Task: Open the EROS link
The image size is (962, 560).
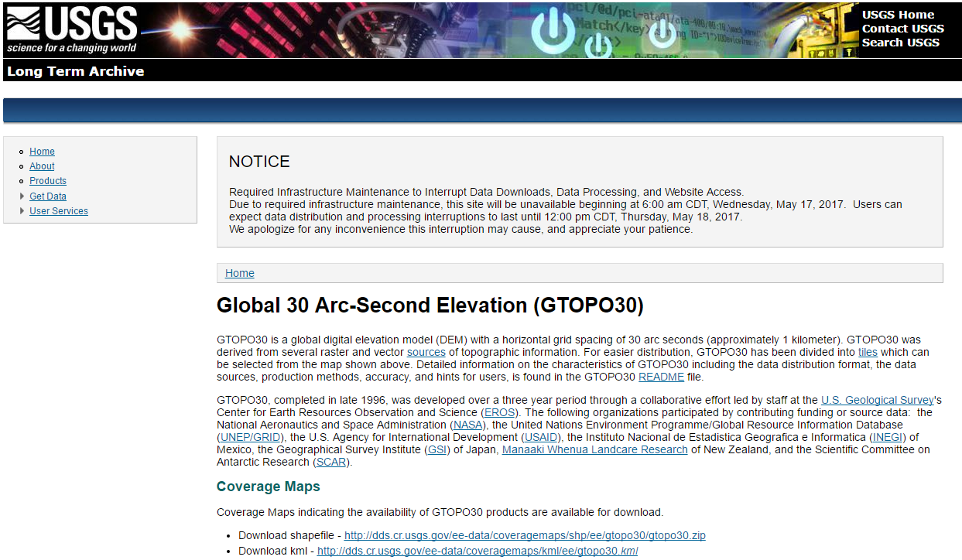Action: pyautogui.click(x=499, y=412)
